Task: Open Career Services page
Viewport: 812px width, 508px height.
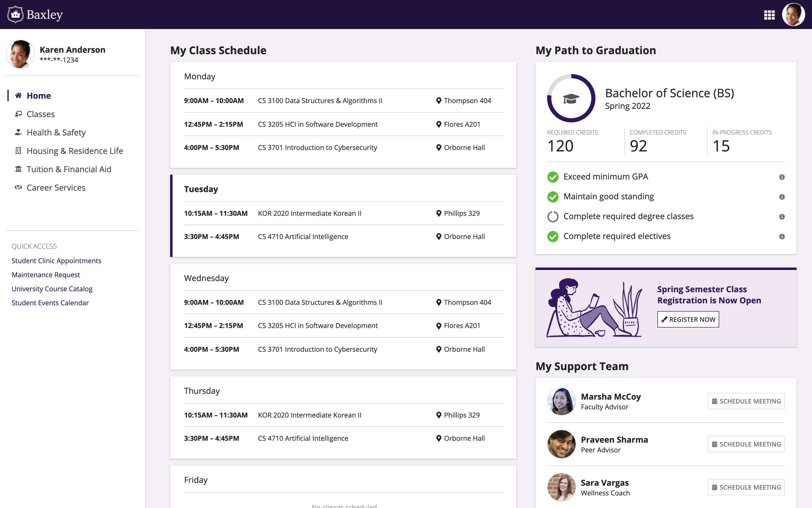Action: click(x=56, y=187)
